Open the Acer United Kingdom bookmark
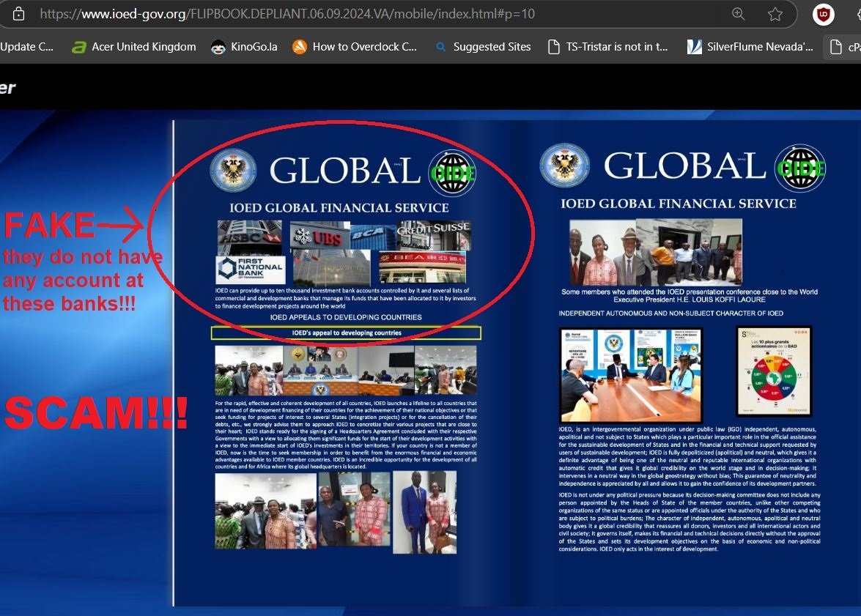 (x=133, y=47)
